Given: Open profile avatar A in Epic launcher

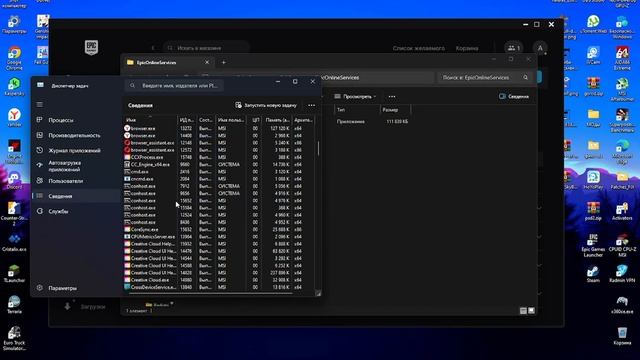Looking at the screenshot, I should [x=540, y=48].
